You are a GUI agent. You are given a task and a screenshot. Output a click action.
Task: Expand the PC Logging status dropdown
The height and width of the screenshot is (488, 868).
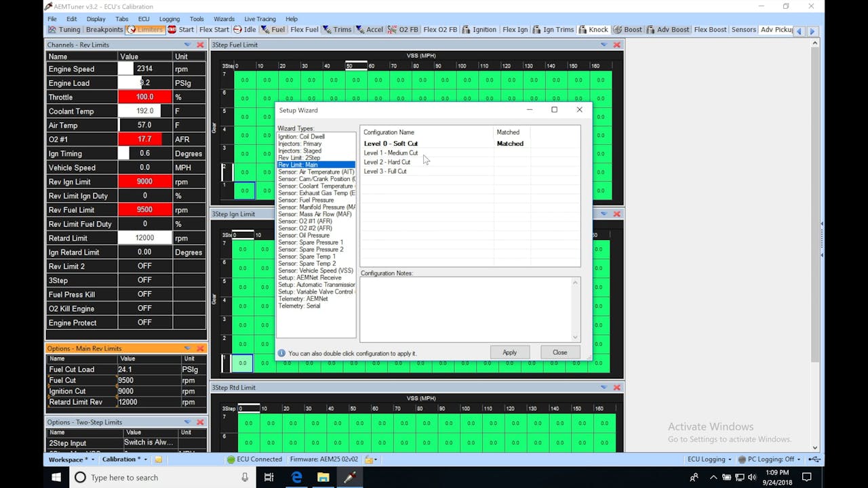click(x=770, y=459)
